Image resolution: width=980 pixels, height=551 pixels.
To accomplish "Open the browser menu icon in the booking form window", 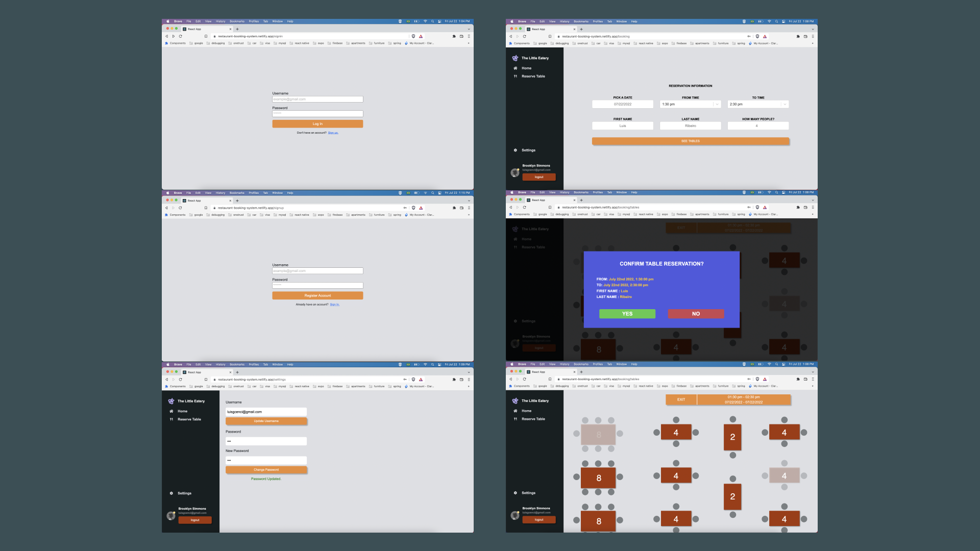I will pyautogui.click(x=813, y=36).
